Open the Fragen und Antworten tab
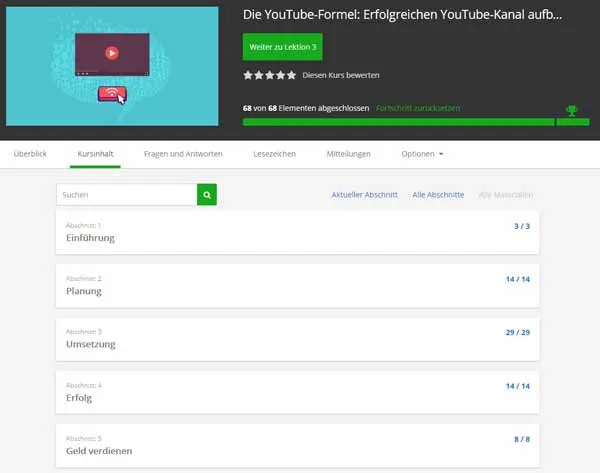600x473 pixels. pos(183,154)
